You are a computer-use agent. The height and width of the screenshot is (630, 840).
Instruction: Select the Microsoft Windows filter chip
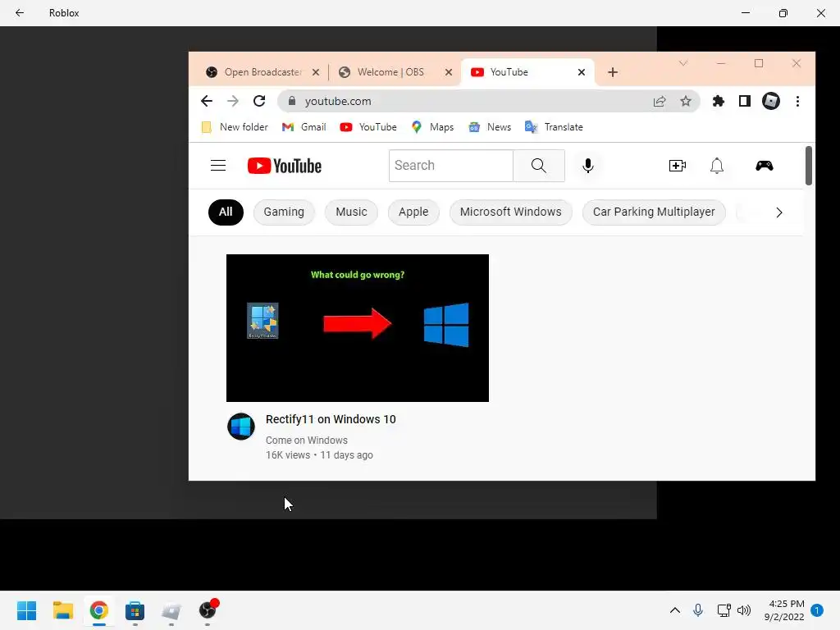click(x=510, y=212)
